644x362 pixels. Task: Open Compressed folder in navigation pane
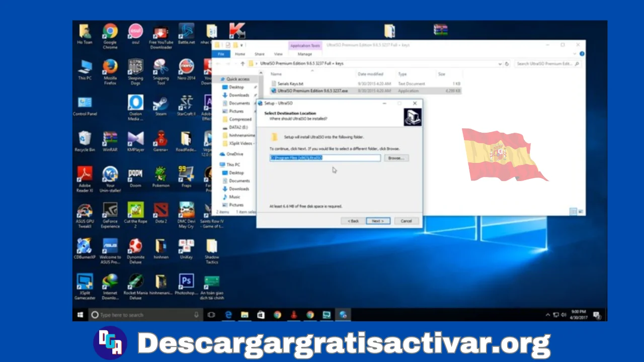[240, 119]
